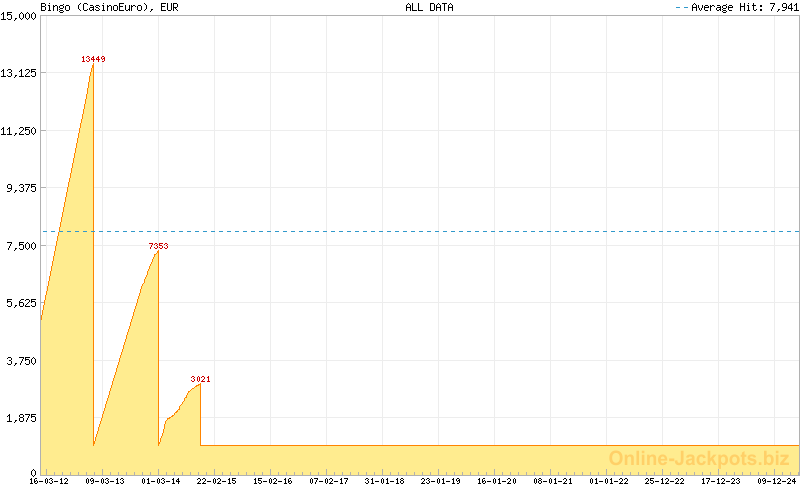Click the 15,000 y-axis maximum label
800x490 pixels.
point(19,16)
